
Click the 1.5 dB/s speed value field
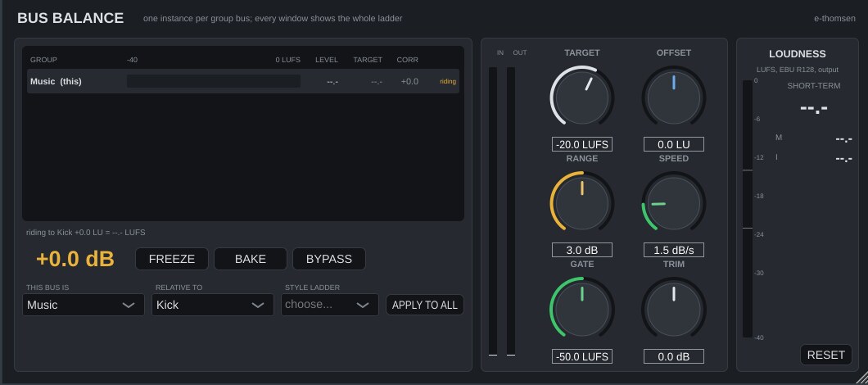(674, 250)
